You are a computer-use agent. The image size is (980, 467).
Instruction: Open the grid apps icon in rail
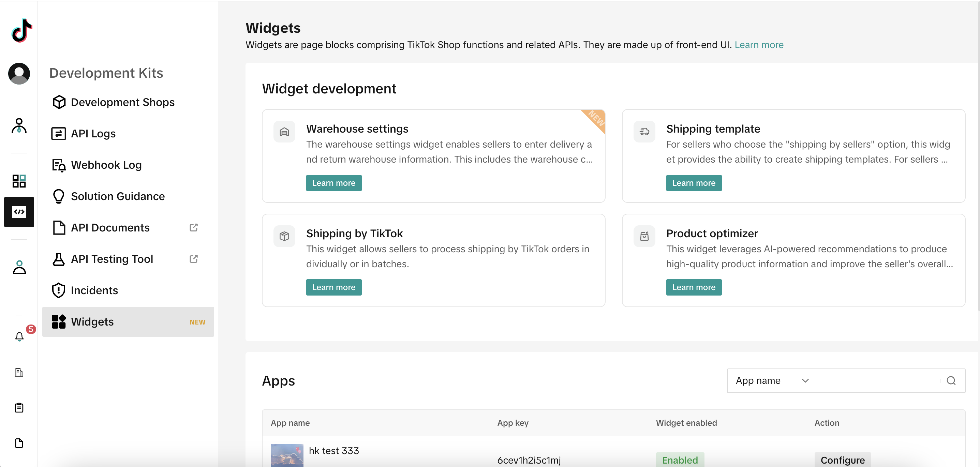pyautogui.click(x=19, y=181)
